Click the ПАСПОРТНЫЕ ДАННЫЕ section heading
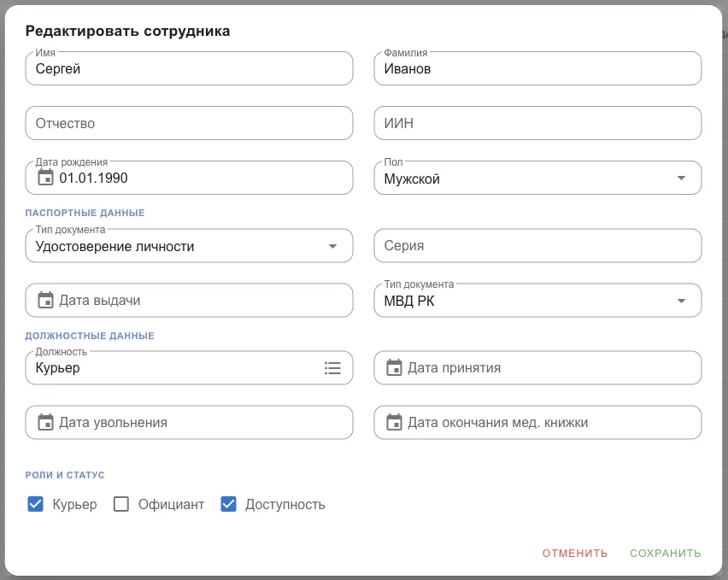 coord(85,213)
